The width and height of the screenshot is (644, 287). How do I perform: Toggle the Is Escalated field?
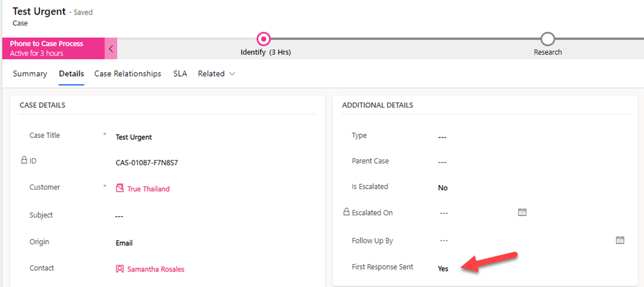pos(443,188)
